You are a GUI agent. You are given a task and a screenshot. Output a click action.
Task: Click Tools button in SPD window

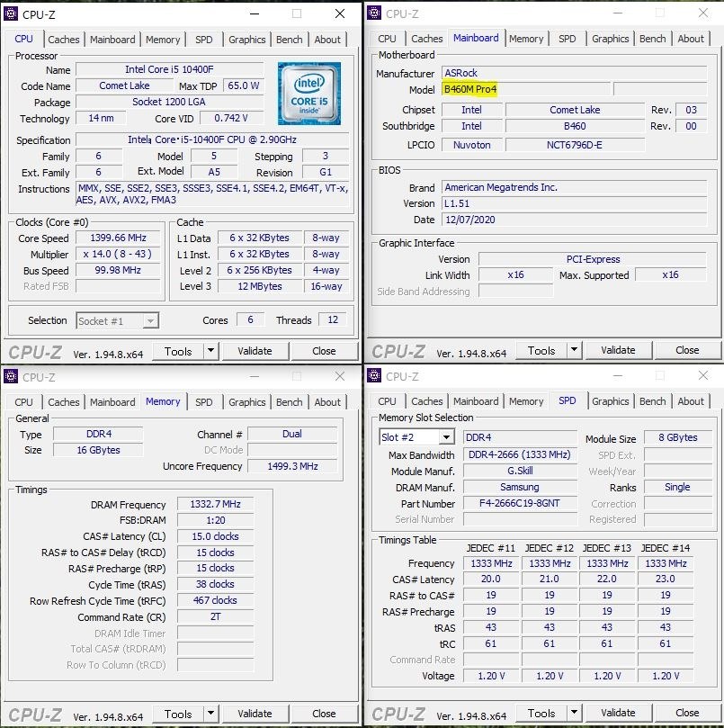[x=541, y=713]
